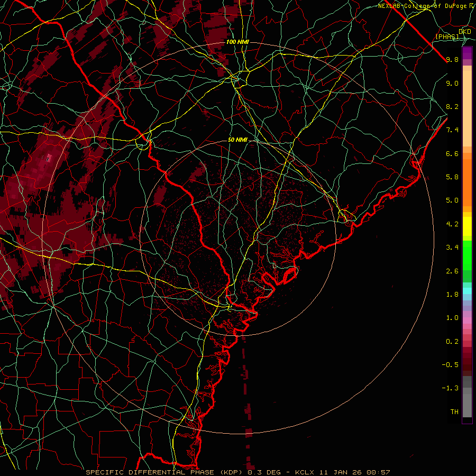
Task: Click the "TH" threshold label
Action: tap(454, 412)
